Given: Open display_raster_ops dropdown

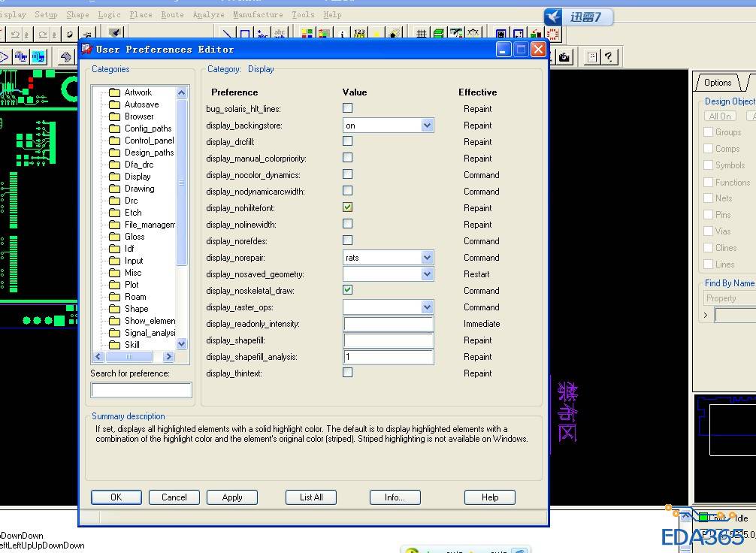Looking at the screenshot, I should (427, 307).
